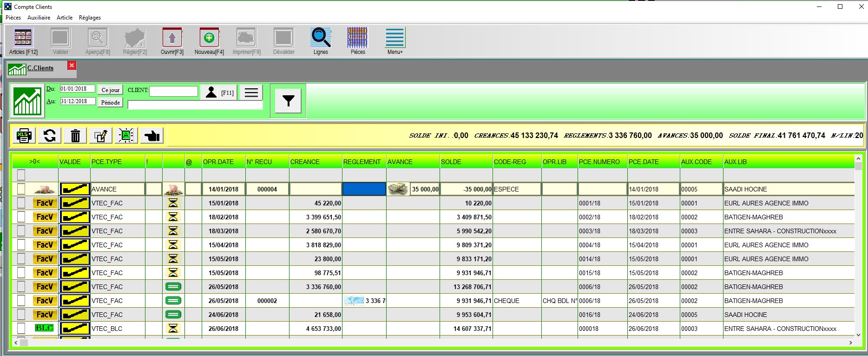Click the Ce jour button
The width and height of the screenshot is (868, 356).
click(111, 90)
